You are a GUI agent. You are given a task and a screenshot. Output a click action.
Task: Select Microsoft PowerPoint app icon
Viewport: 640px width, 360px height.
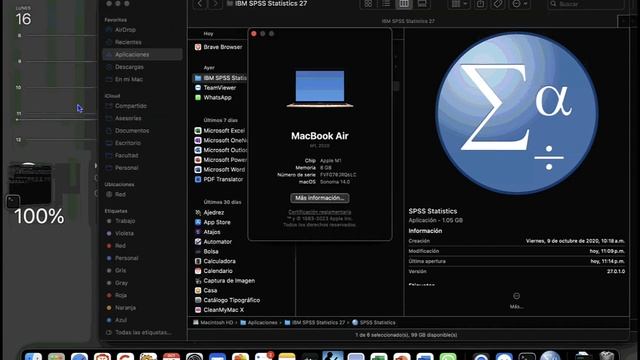point(198,160)
